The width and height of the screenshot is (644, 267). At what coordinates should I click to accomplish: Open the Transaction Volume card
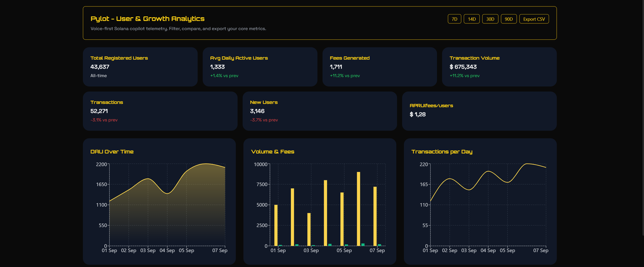499,67
